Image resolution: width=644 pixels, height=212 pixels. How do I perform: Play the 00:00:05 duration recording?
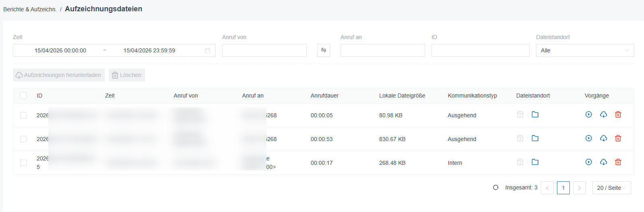click(x=589, y=114)
